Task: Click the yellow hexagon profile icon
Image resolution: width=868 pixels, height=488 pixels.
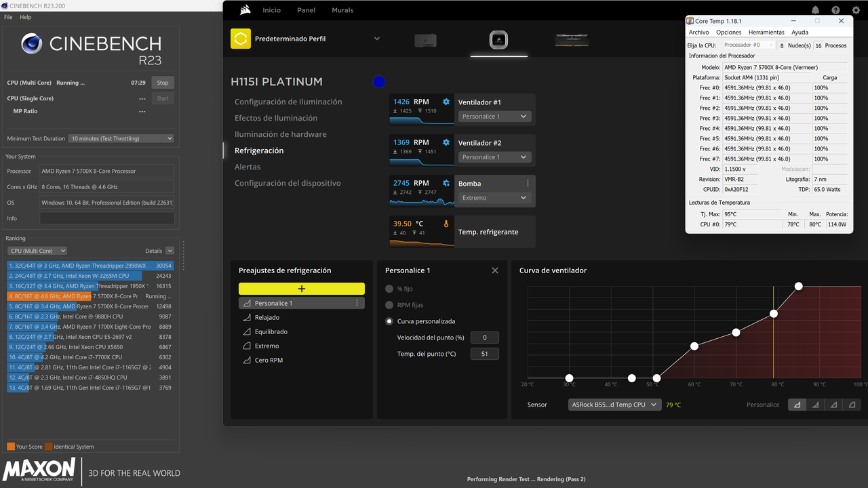Action: (x=240, y=39)
